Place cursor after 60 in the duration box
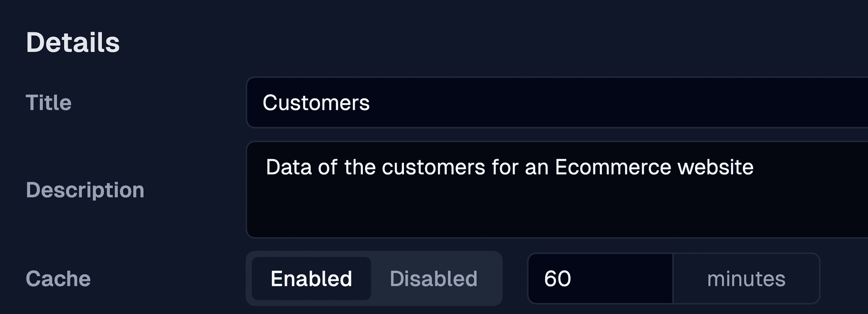This screenshot has height=314, width=868. [x=573, y=279]
